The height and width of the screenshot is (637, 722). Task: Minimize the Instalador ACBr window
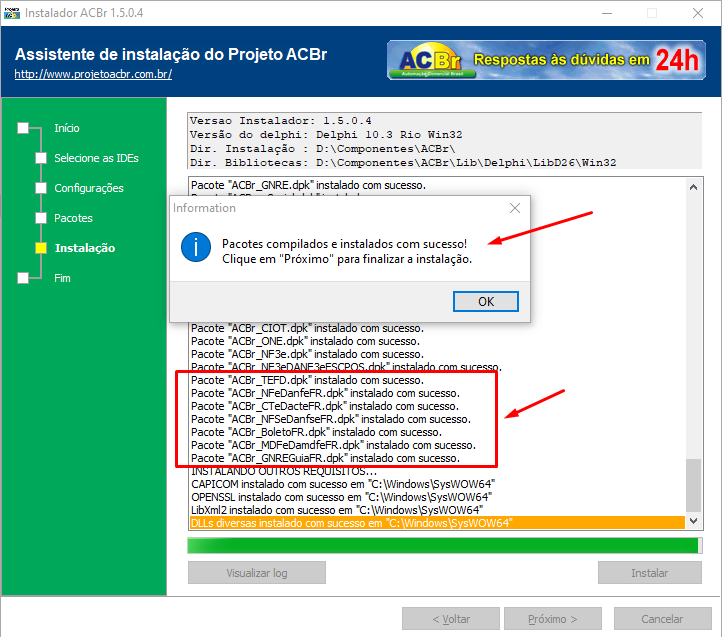click(607, 13)
